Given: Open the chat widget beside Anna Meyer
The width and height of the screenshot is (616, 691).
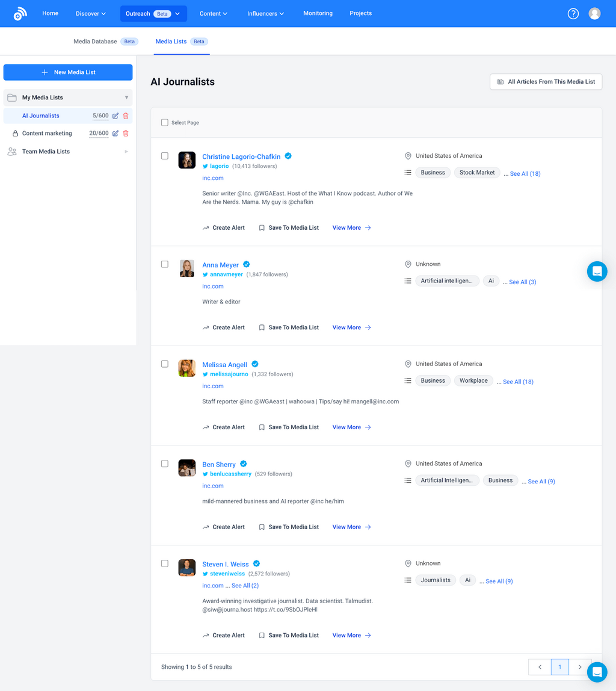Looking at the screenshot, I should [597, 271].
